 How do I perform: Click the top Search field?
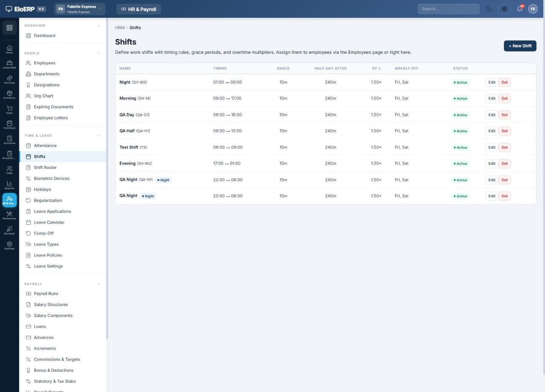tap(449, 9)
